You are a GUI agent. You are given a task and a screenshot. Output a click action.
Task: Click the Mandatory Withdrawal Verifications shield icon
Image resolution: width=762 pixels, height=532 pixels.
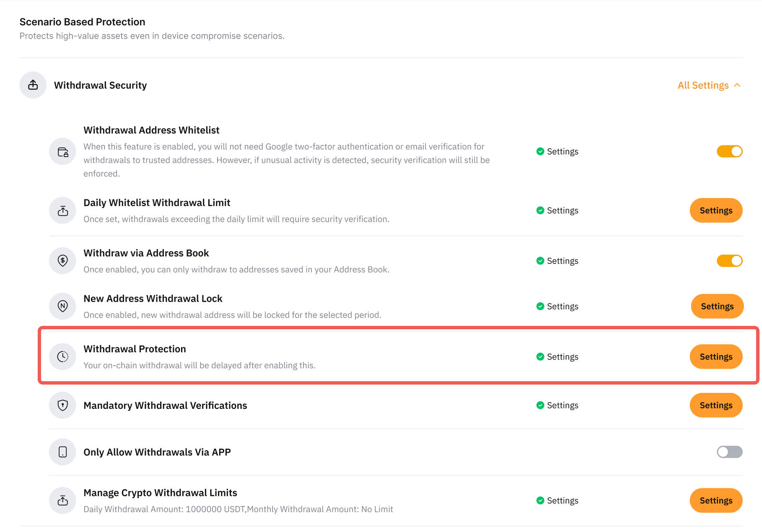(62, 405)
